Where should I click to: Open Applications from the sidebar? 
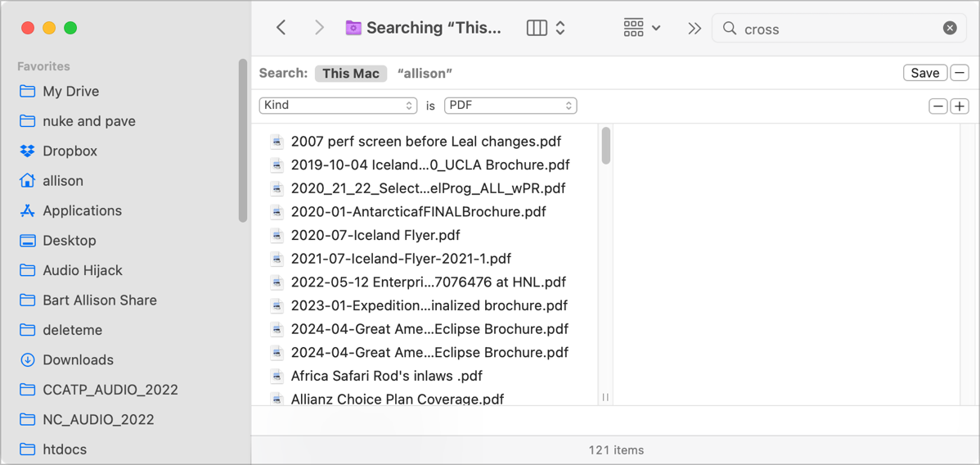pyautogui.click(x=82, y=210)
